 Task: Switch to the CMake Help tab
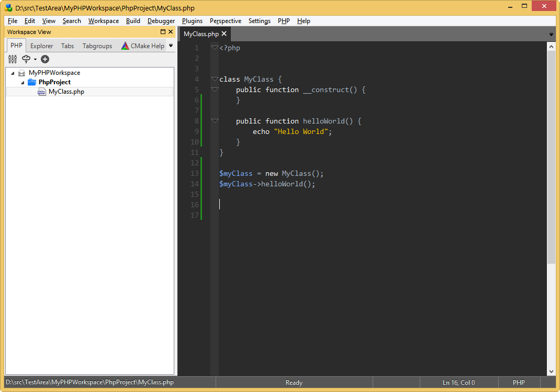click(142, 46)
